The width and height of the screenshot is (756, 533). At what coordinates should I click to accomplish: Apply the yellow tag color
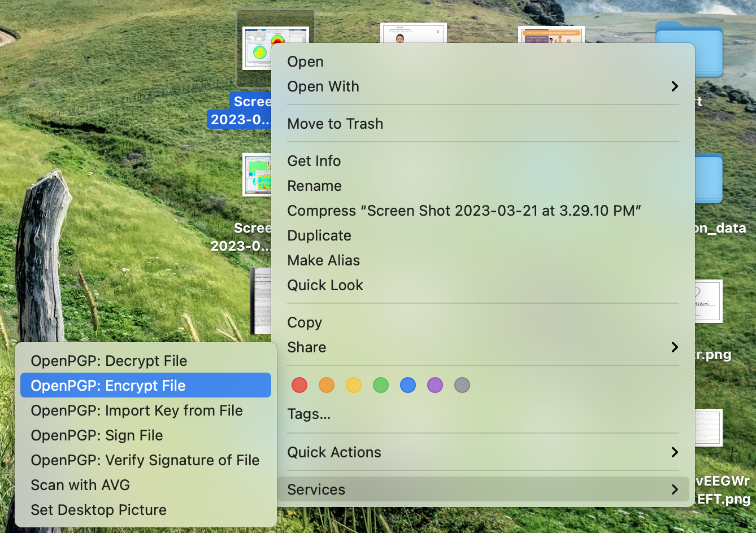click(354, 385)
